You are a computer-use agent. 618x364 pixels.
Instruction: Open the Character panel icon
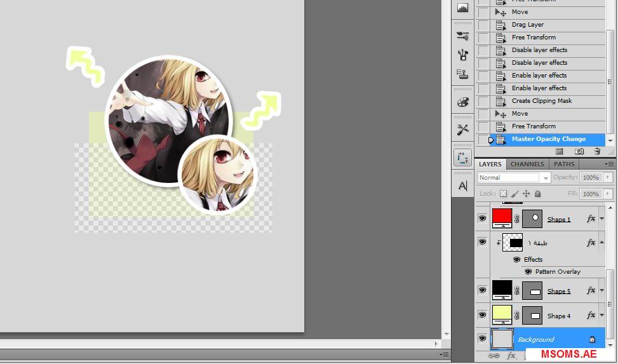pyautogui.click(x=462, y=185)
